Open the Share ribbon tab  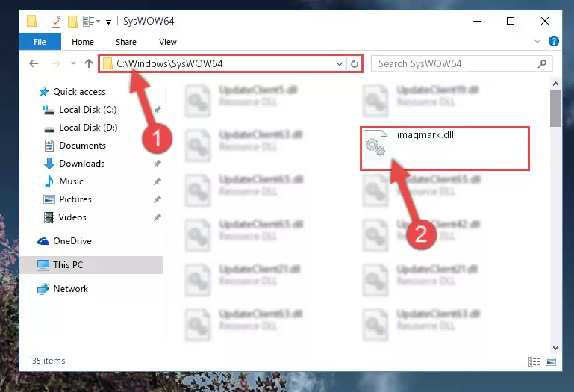click(126, 42)
